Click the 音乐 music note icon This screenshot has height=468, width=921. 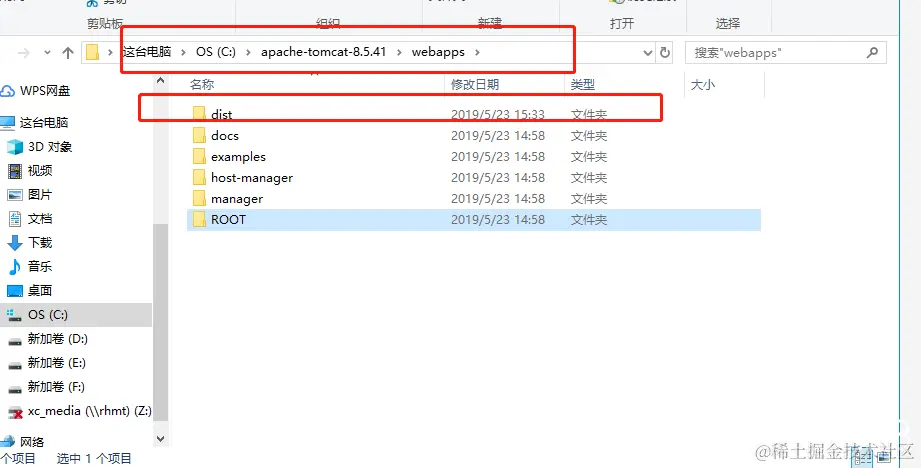[15, 267]
